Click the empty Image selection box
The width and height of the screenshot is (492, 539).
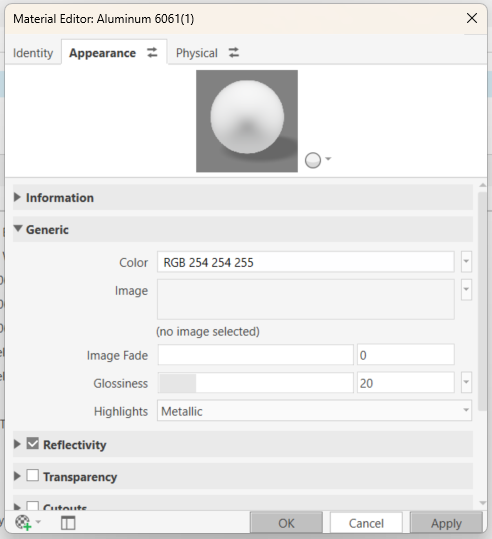pyautogui.click(x=306, y=299)
